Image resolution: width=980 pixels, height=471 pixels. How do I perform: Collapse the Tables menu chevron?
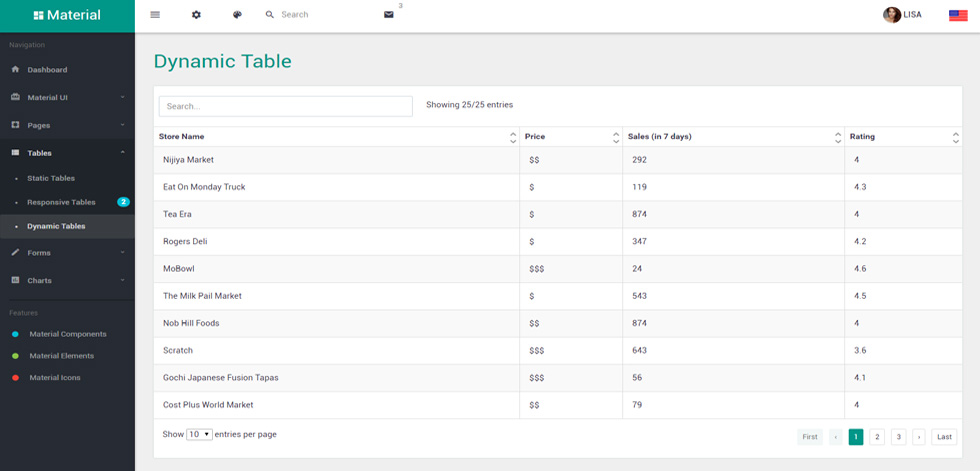coord(122,152)
